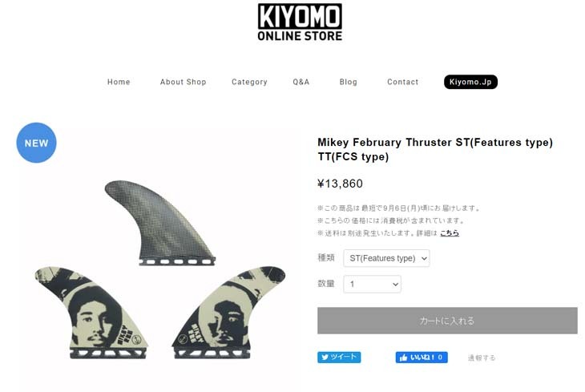Click the blue NEW badge
This screenshot has width=585, height=392.
coord(37,143)
